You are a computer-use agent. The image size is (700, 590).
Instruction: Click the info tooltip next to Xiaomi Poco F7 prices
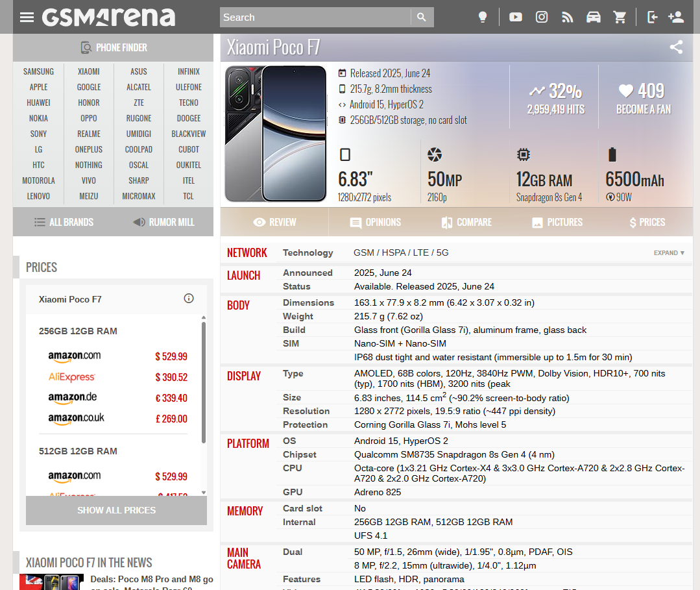pyautogui.click(x=188, y=298)
